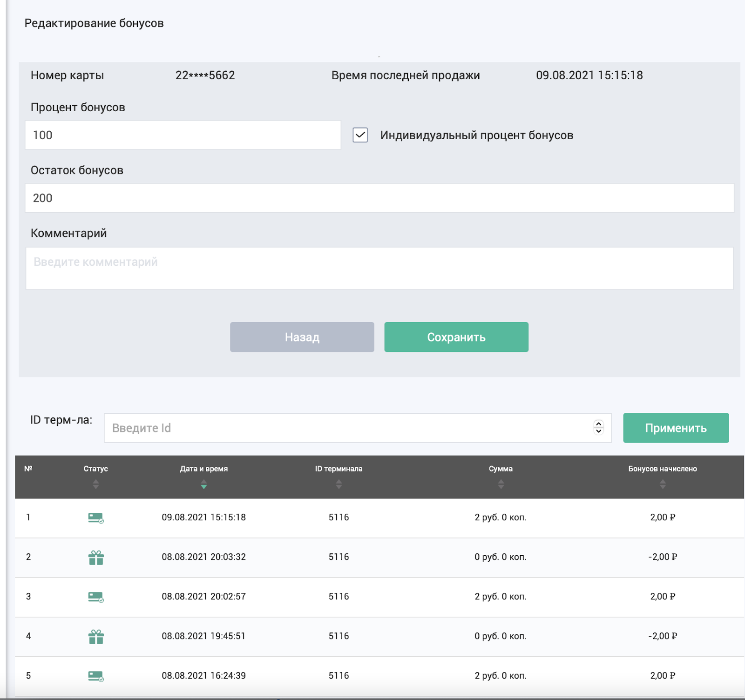Click row number 5 in the table
745x700 pixels.
coord(28,675)
